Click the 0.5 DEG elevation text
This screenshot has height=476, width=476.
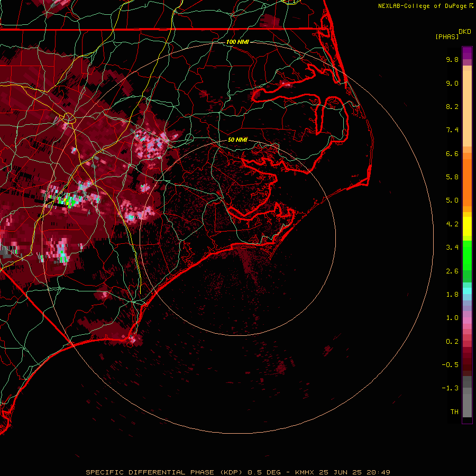click(264, 472)
